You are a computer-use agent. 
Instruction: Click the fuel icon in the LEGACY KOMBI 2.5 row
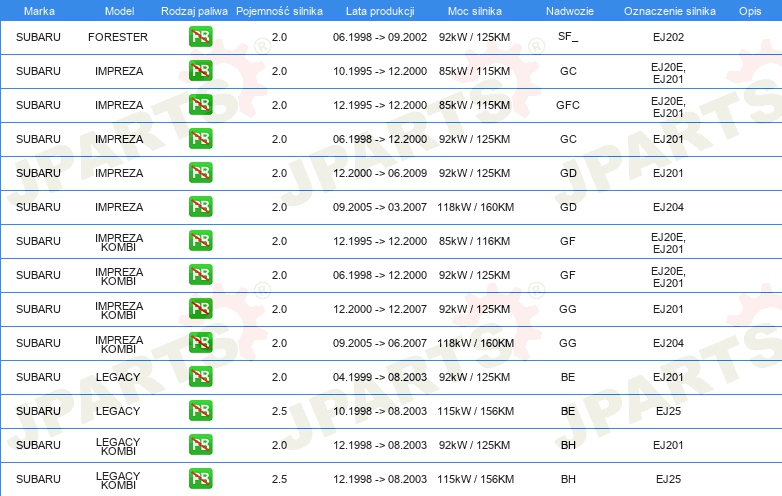coord(200,479)
